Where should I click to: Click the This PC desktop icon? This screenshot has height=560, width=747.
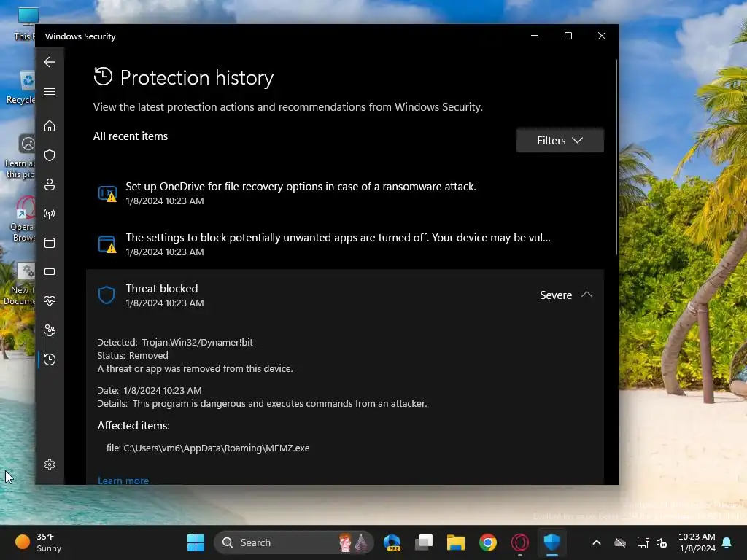[x=25, y=24]
